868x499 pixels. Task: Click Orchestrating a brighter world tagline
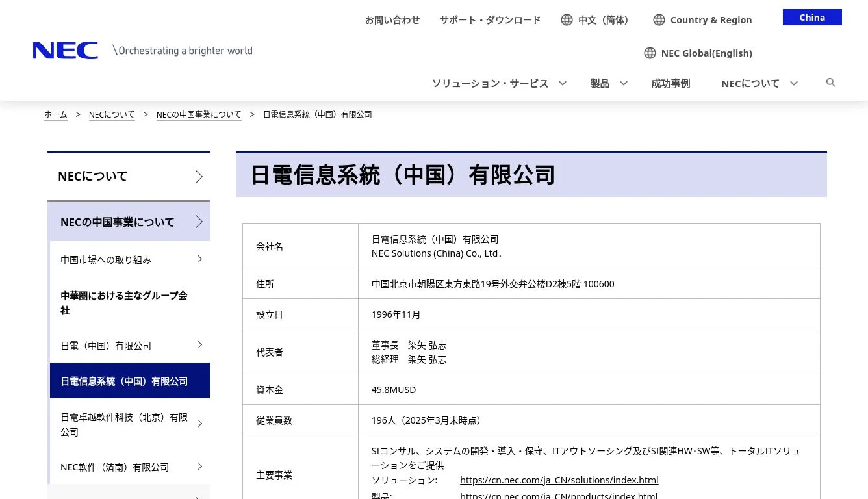pos(183,51)
